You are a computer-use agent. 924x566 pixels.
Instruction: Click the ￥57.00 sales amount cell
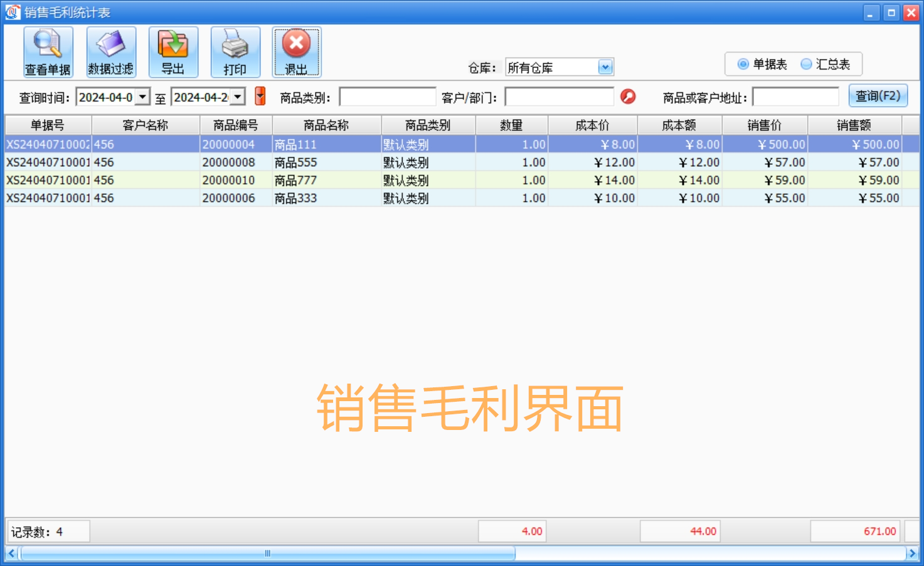(x=854, y=162)
